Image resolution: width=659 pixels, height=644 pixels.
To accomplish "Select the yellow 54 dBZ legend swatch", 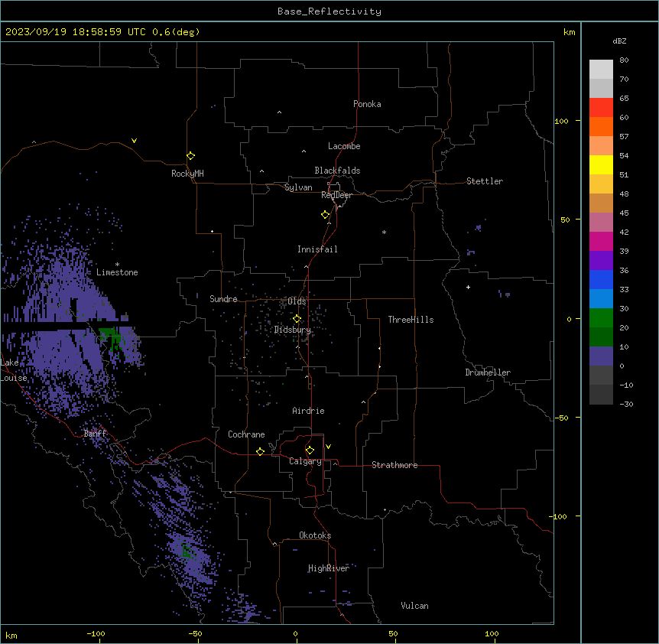I will (x=601, y=164).
